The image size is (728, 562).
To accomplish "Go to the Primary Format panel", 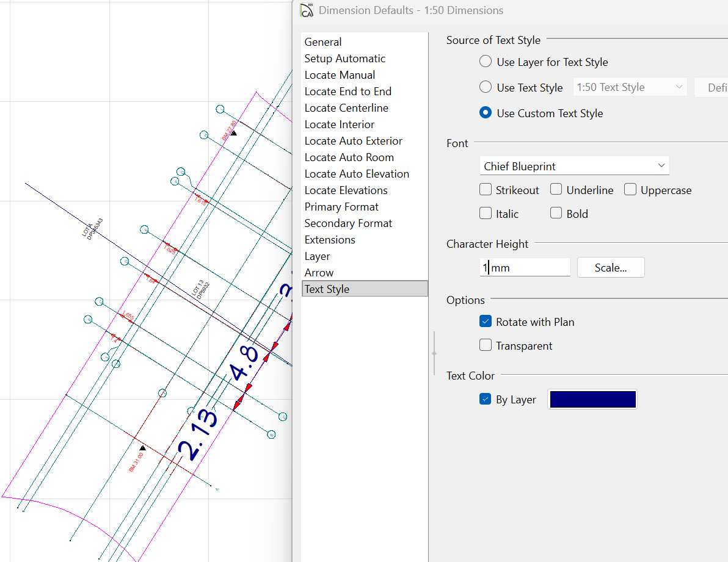I will pos(341,207).
